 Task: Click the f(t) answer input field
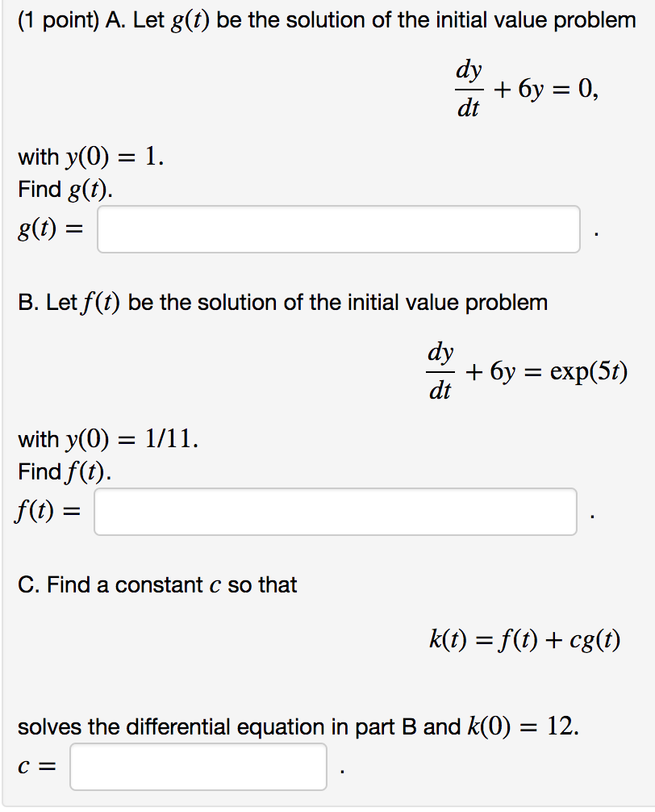coord(336,512)
